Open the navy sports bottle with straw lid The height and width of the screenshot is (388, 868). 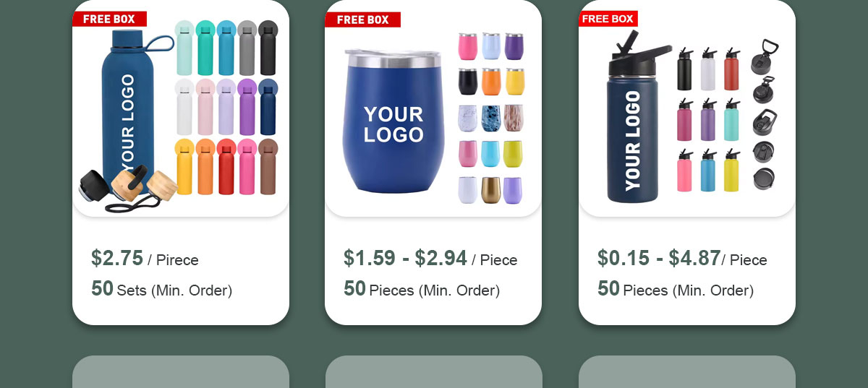[x=687, y=108]
